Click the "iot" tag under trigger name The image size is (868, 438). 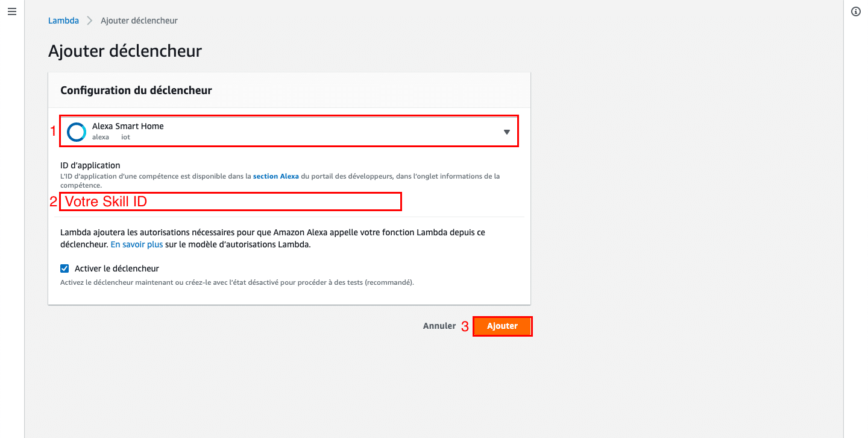click(x=126, y=137)
